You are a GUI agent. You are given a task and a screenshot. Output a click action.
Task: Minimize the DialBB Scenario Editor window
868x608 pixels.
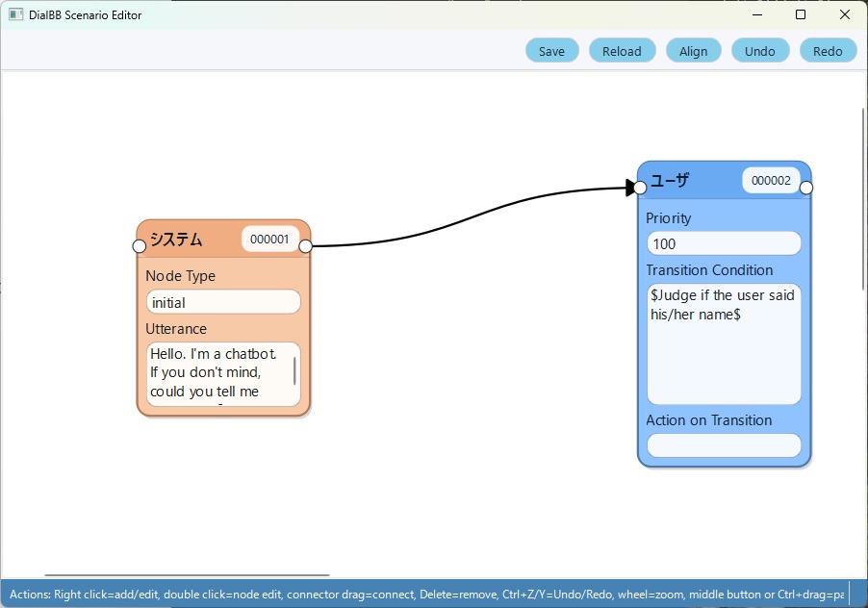coord(757,15)
